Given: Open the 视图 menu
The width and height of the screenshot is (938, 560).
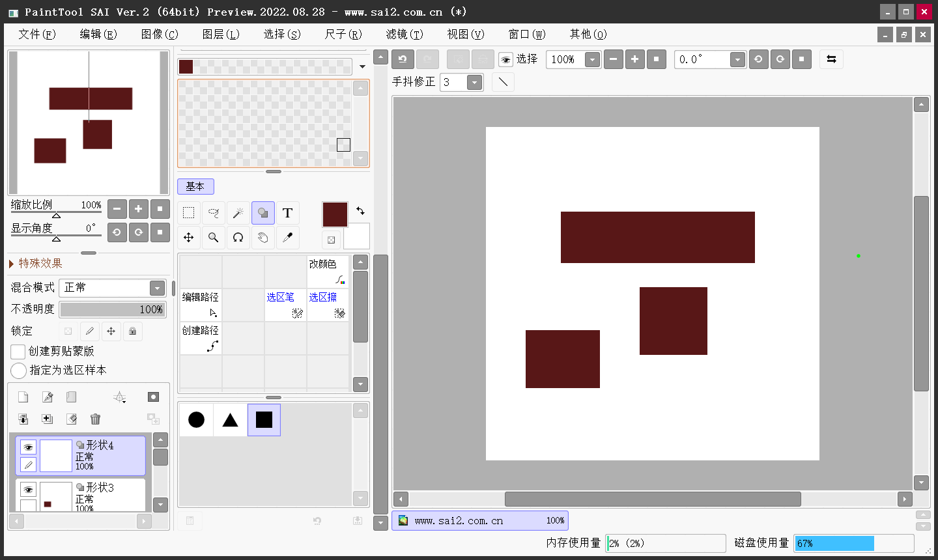Looking at the screenshot, I should tap(466, 34).
